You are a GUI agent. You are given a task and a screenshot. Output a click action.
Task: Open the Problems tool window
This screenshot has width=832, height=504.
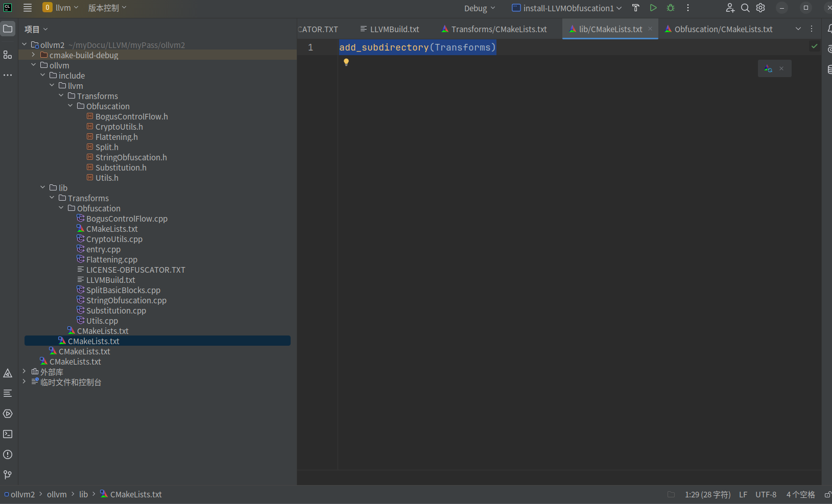pos(8,454)
